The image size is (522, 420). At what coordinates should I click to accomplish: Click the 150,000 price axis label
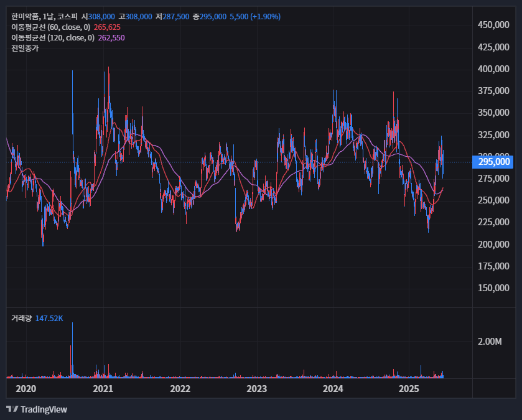click(x=493, y=288)
